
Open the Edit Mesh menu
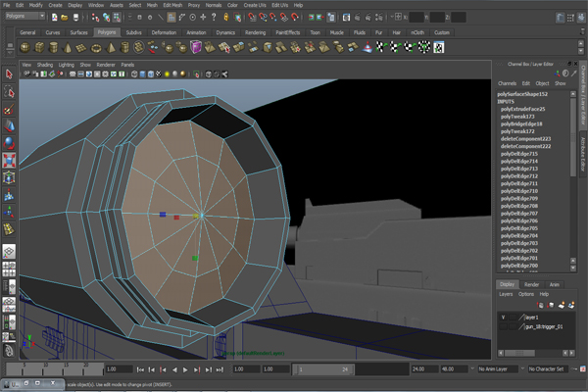(172, 5)
